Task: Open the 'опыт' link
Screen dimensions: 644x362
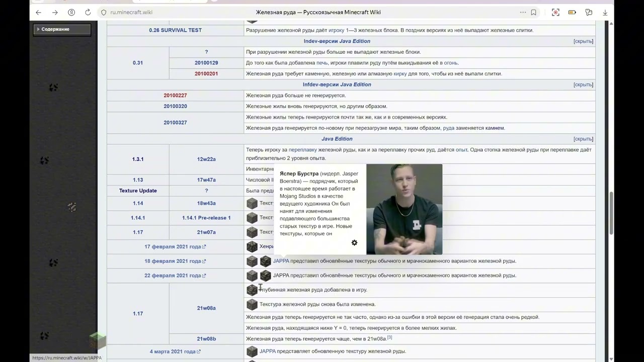Action: (x=461, y=150)
